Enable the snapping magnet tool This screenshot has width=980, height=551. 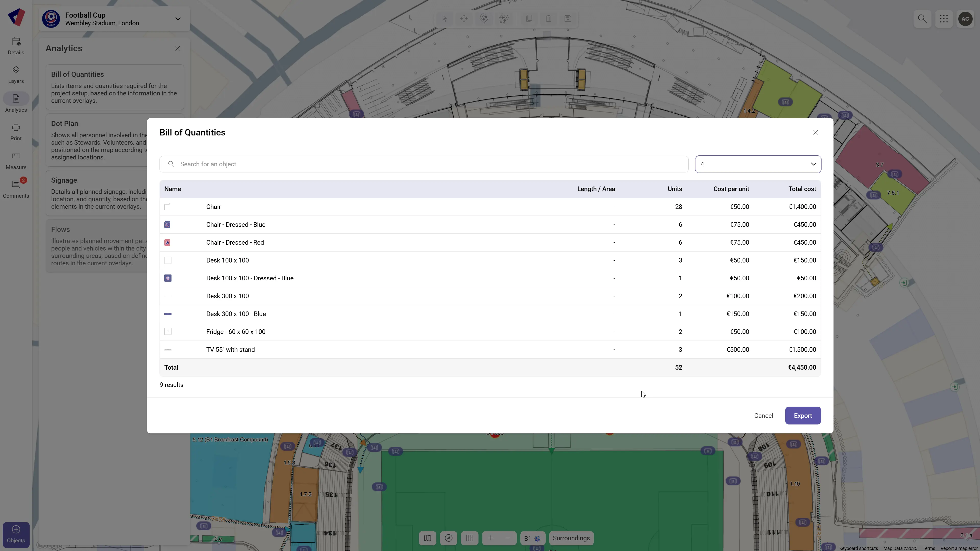[x=484, y=19]
